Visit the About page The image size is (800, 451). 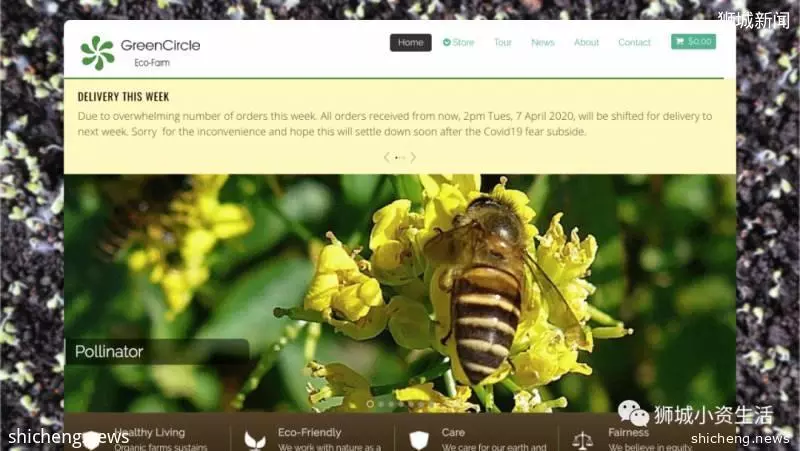(586, 42)
